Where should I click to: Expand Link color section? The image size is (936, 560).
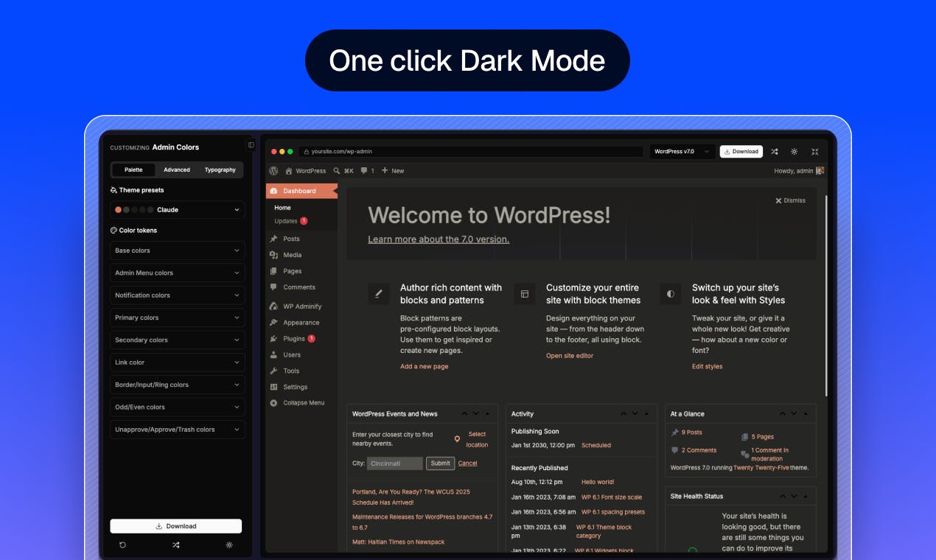tap(178, 363)
